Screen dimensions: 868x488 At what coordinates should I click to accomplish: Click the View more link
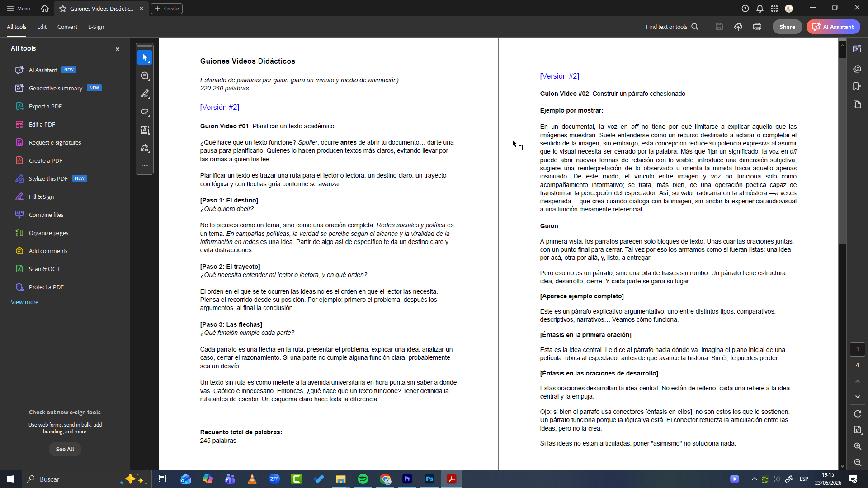24,302
